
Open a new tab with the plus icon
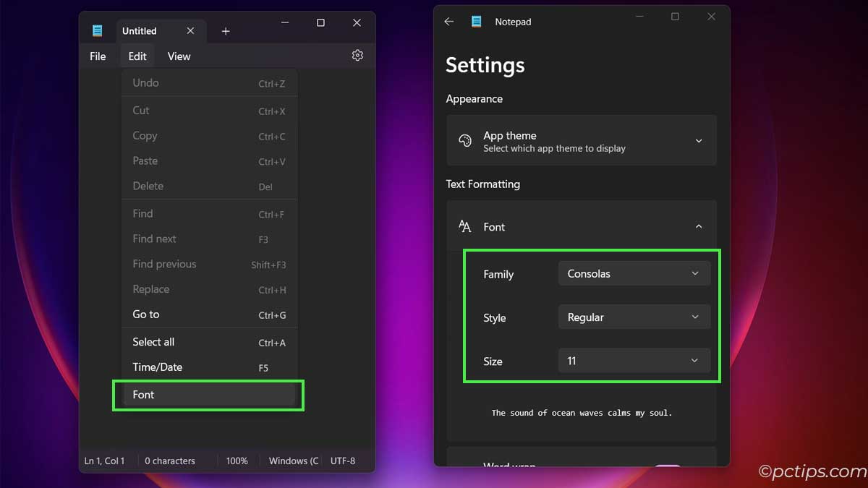point(225,31)
